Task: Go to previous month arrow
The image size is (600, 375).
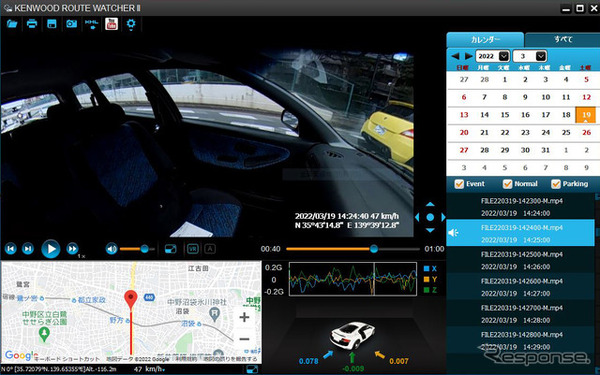Action: click(455, 56)
